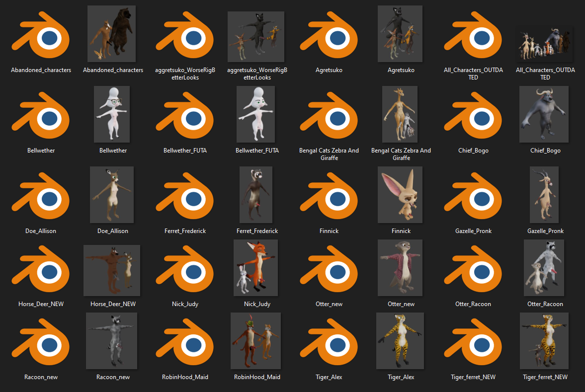Click the RobinHood_Maid image thumbnail

click(x=255, y=341)
